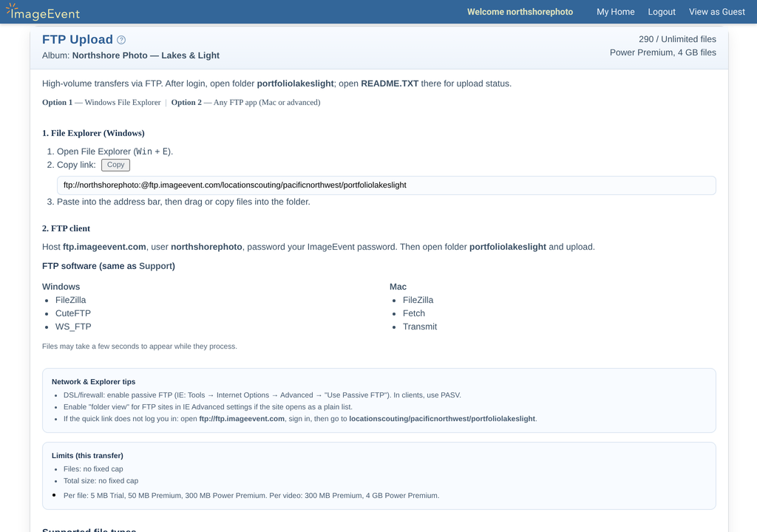Screen dimensions: 757x532
Task: Click bold portfoliolakeslight in intro sentence
Action: (296, 83)
